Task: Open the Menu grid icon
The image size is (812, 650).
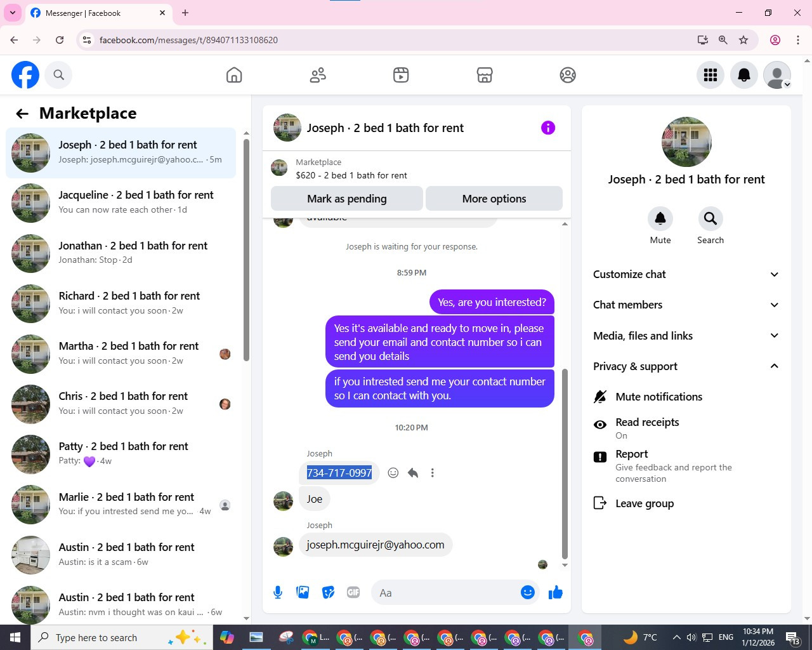Action: [710, 75]
